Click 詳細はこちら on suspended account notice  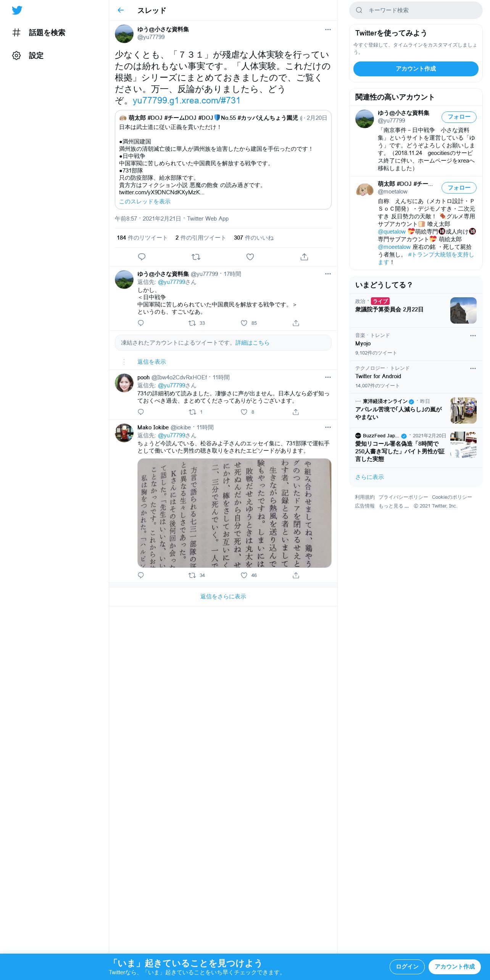click(252, 343)
